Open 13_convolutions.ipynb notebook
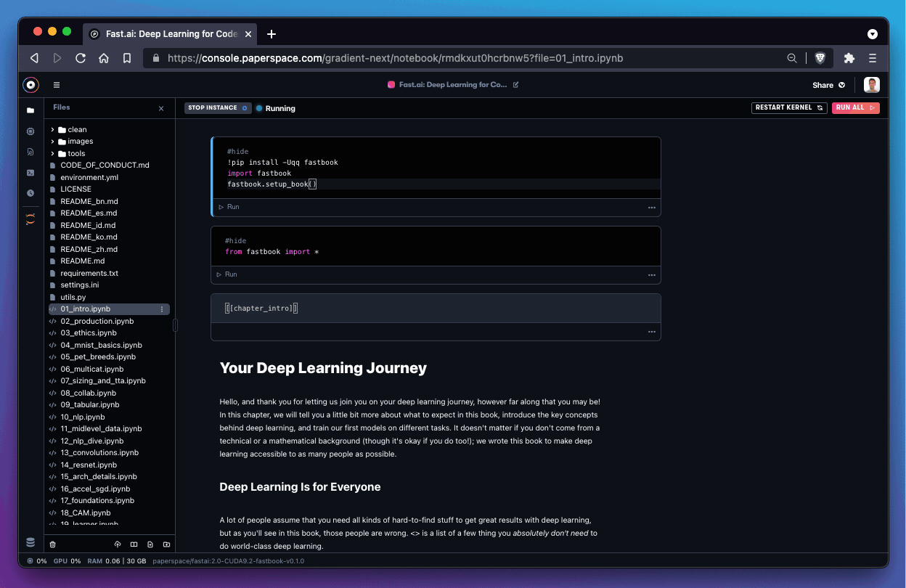This screenshot has height=588, width=906. pyautogui.click(x=99, y=453)
